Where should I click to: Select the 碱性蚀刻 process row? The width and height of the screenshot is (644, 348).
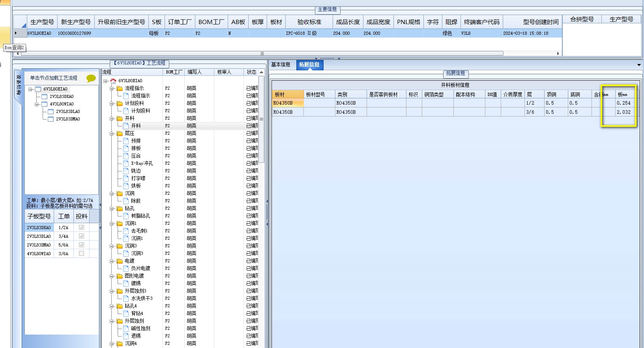coord(140,328)
